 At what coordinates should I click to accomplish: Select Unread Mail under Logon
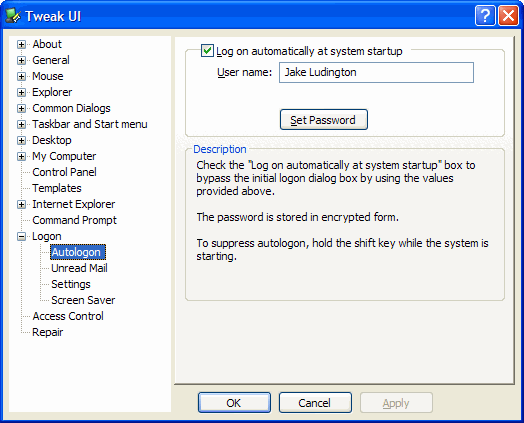point(79,268)
